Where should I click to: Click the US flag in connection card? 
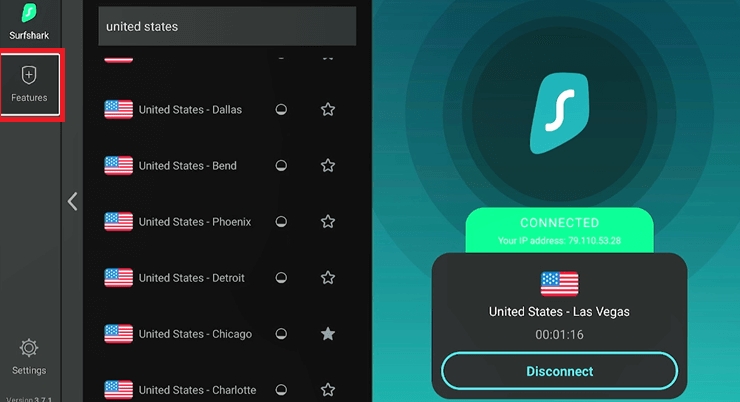click(559, 284)
